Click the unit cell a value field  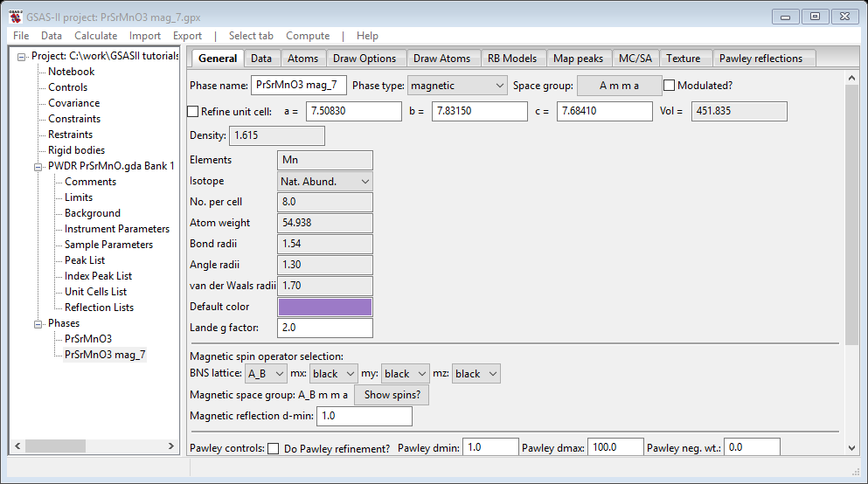[x=354, y=111]
